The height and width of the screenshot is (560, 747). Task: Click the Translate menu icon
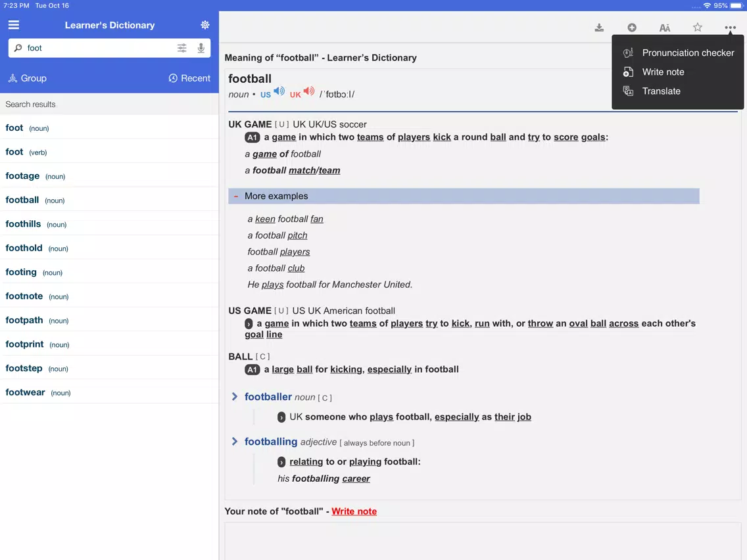tap(629, 91)
